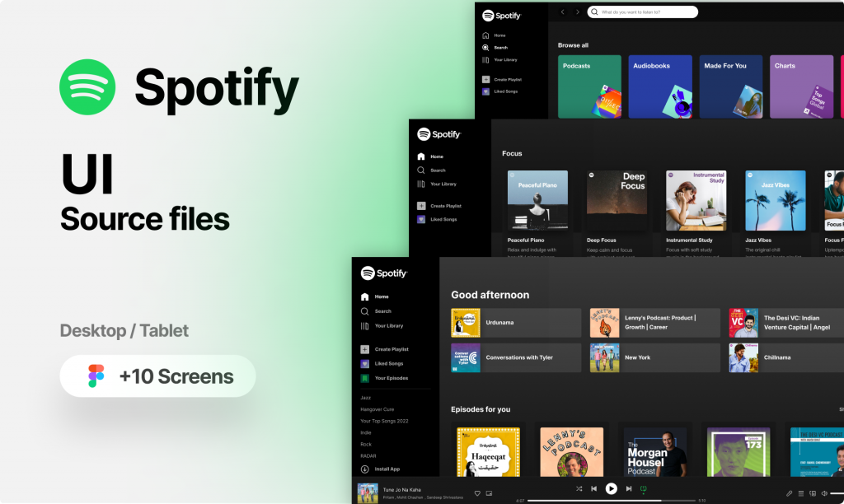Open the Liked Songs heart icon in the Good afternoon window
This screenshot has height=504, width=844.
(x=364, y=364)
